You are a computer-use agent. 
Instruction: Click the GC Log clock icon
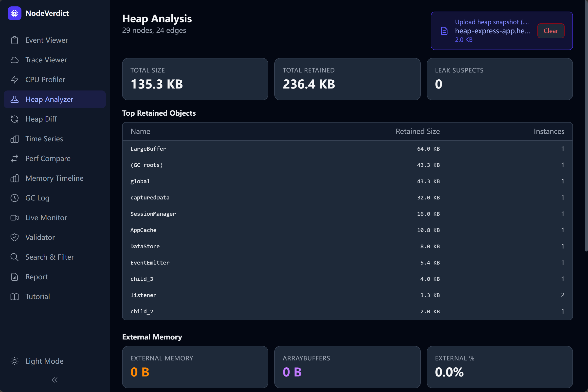15,198
